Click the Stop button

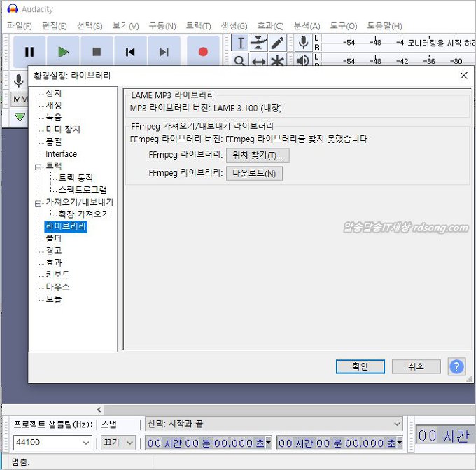pos(97,52)
